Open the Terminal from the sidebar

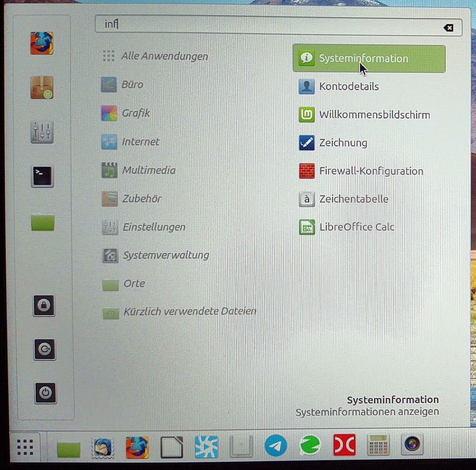point(42,177)
